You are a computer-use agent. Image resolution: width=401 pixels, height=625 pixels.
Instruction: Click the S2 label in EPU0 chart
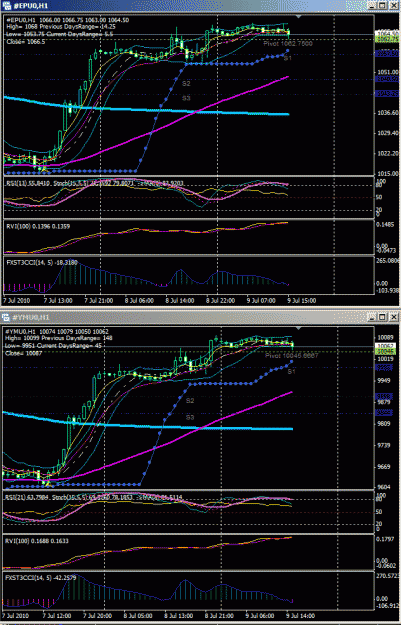[x=186, y=84]
